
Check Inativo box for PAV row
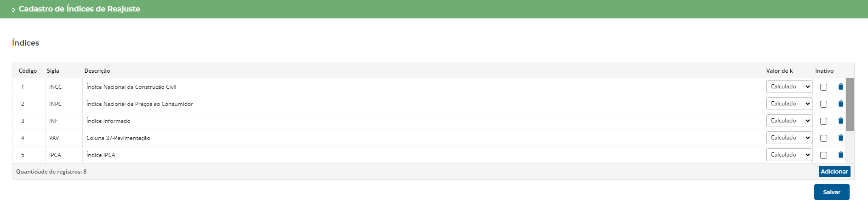[x=823, y=138]
